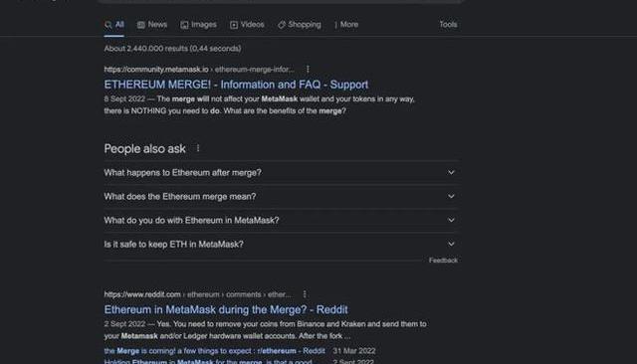Click the Videos tab play icon
637x364 pixels.
click(x=234, y=25)
